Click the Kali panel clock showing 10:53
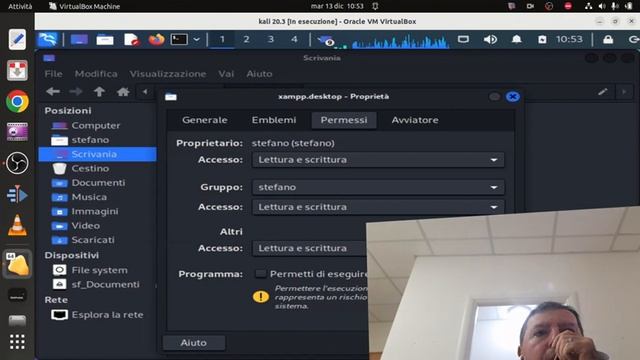This screenshot has width=640, height=360. coord(569,39)
